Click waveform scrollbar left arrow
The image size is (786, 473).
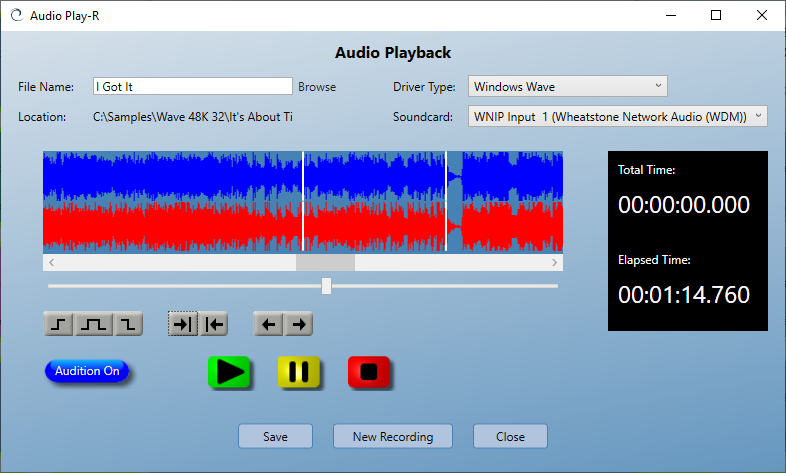[51, 262]
